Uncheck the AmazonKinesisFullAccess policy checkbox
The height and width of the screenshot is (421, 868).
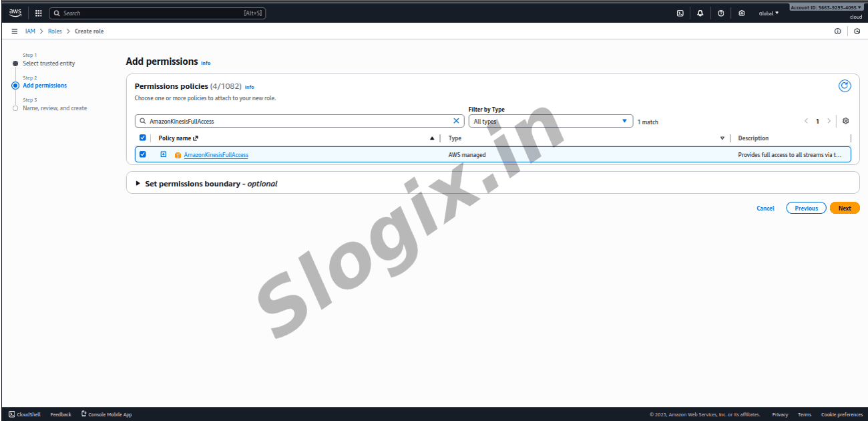pos(142,154)
